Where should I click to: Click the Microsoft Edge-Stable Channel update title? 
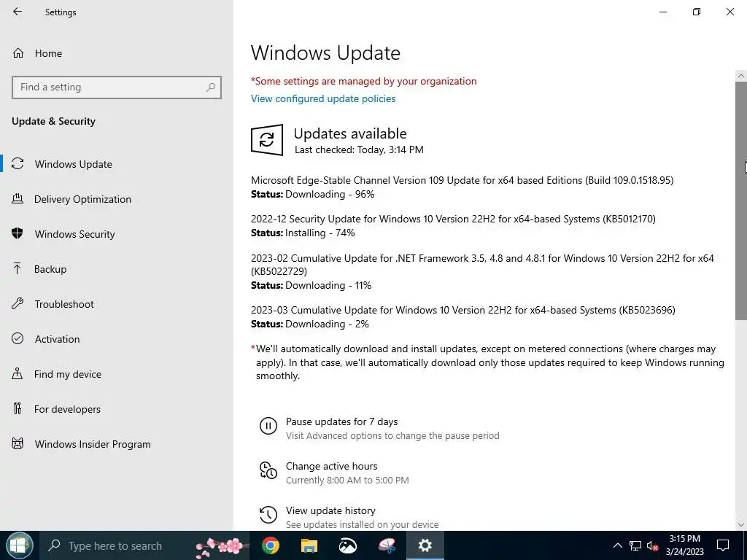[462, 181]
